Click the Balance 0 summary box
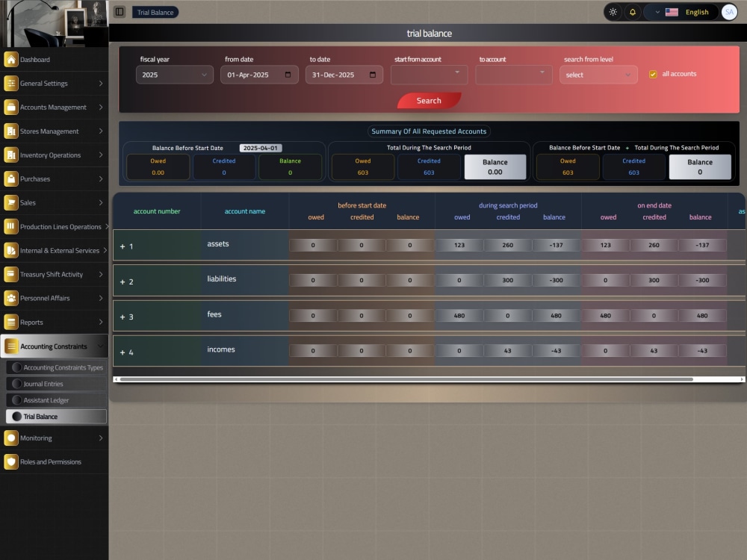Image resolution: width=747 pixels, height=560 pixels. [x=700, y=167]
